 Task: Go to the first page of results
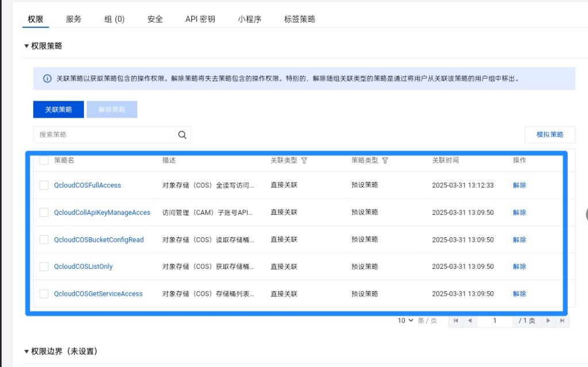click(x=456, y=320)
